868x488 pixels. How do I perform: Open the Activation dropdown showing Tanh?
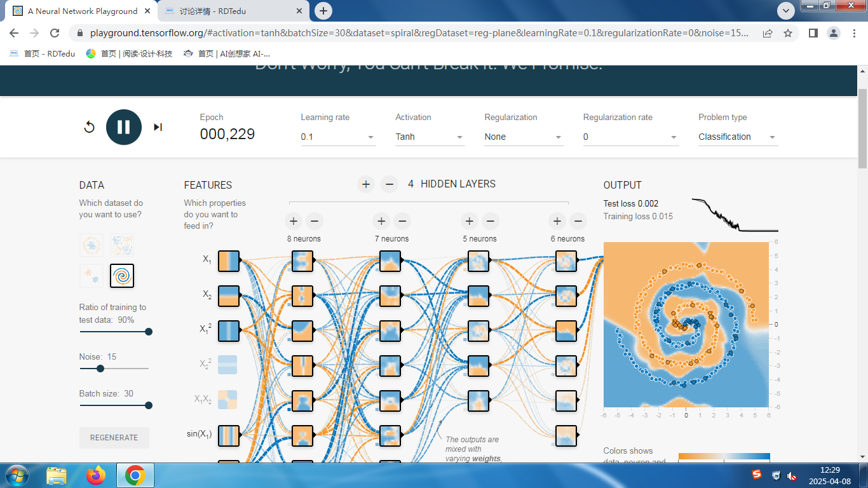point(430,137)
